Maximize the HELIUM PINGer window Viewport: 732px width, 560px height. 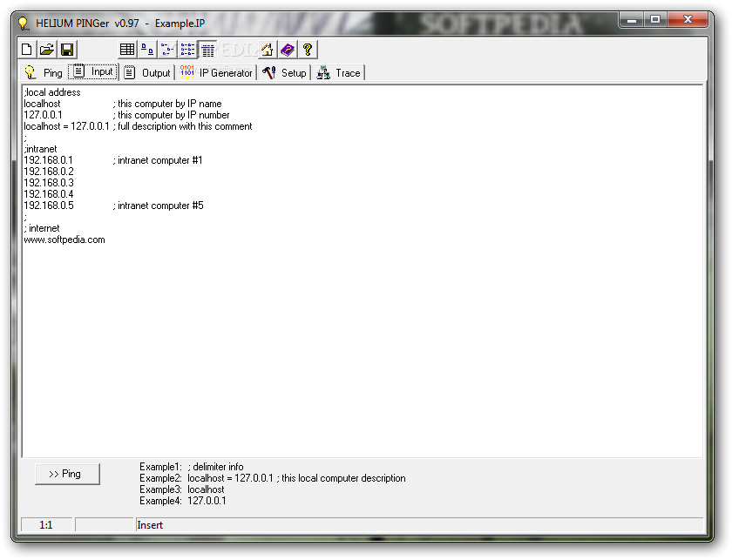coord(655,20)
